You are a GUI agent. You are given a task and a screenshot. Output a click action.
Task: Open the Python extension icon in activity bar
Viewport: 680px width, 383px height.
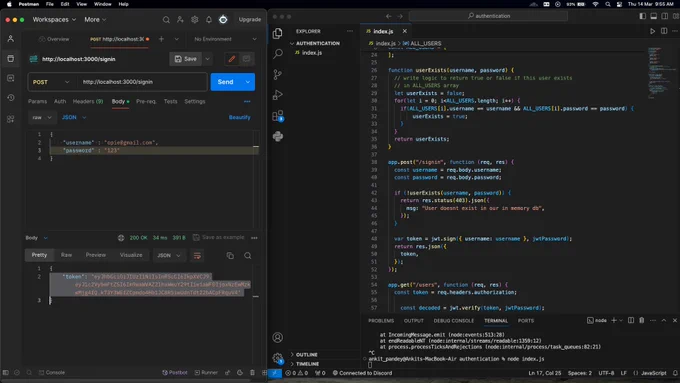[278, 136]
